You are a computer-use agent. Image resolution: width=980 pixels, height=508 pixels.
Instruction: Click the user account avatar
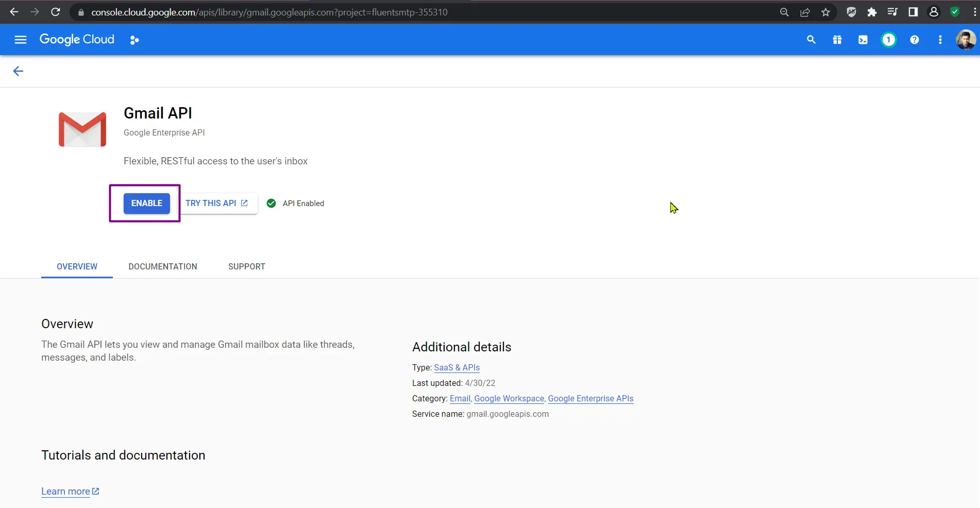[x=965, y=40]
